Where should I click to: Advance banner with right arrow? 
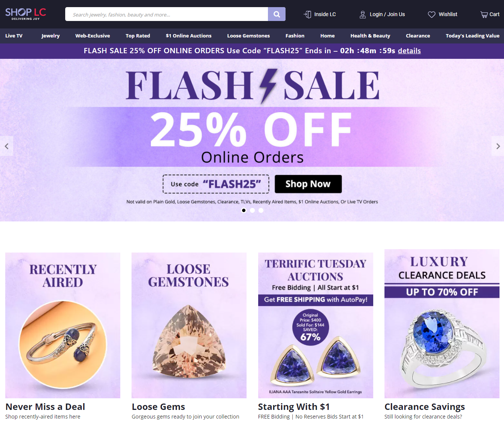click(x=498, y=146)
